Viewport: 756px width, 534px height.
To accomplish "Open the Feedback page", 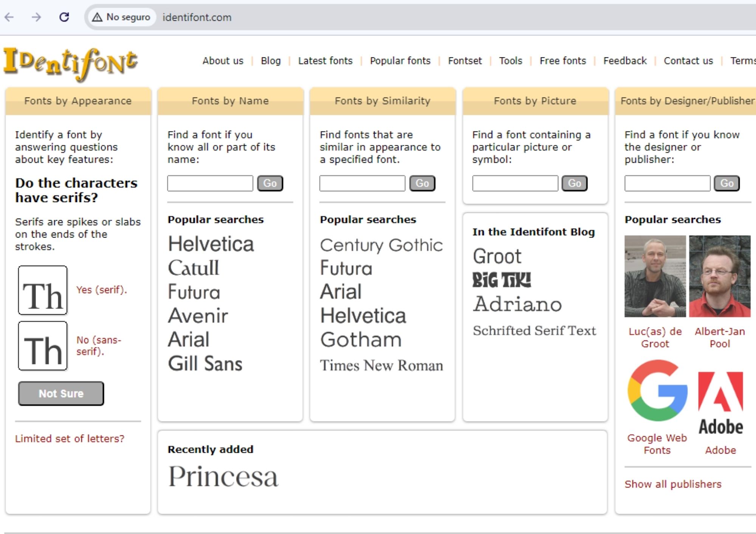I will point(625,61).
